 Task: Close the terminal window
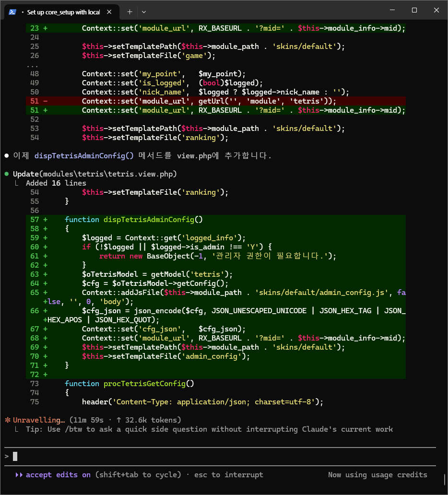click(x=436, y=10)
